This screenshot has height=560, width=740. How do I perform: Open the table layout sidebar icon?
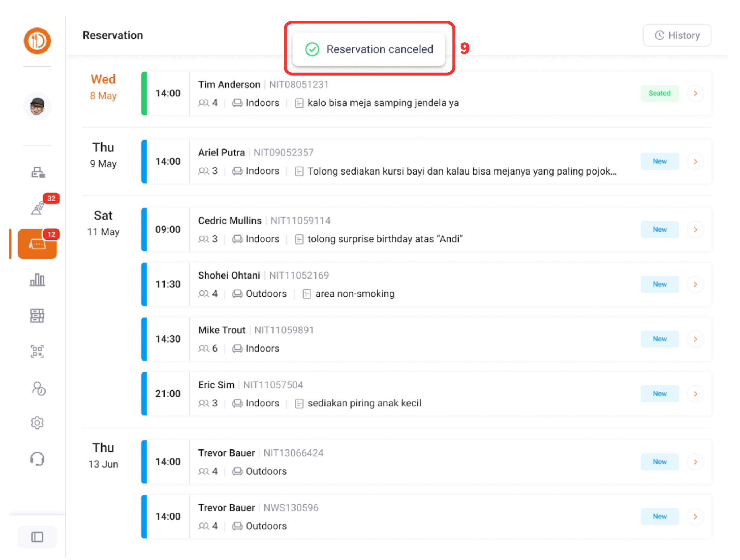(x=37, y=315)
